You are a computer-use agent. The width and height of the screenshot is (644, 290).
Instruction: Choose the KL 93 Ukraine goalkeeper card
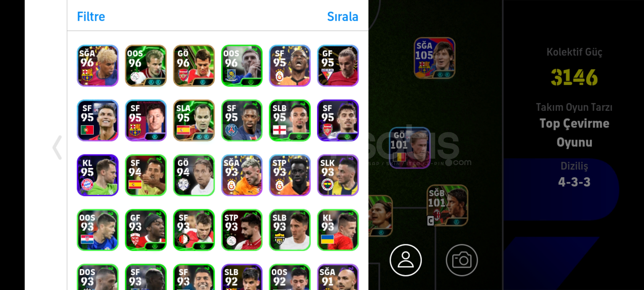tap(338, 230)
